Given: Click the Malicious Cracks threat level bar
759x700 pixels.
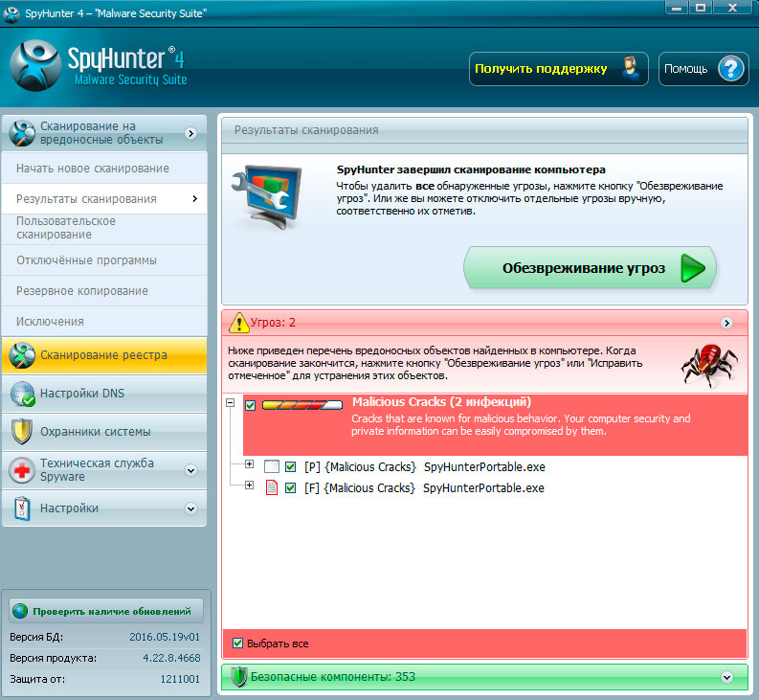Looking at the screenshot, I should (x=301, y=405).
